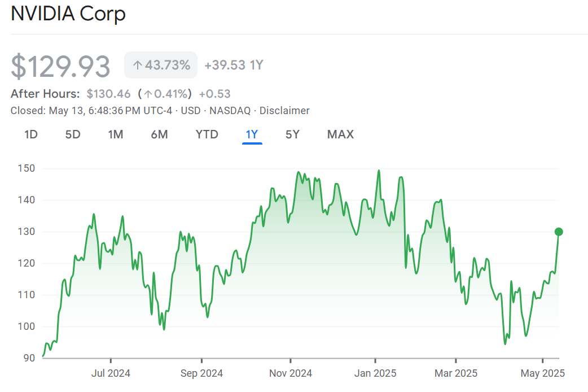Switch chart to the 5Y range
The height and width of the screenshot is (392, 588).
tap(292, 134)
